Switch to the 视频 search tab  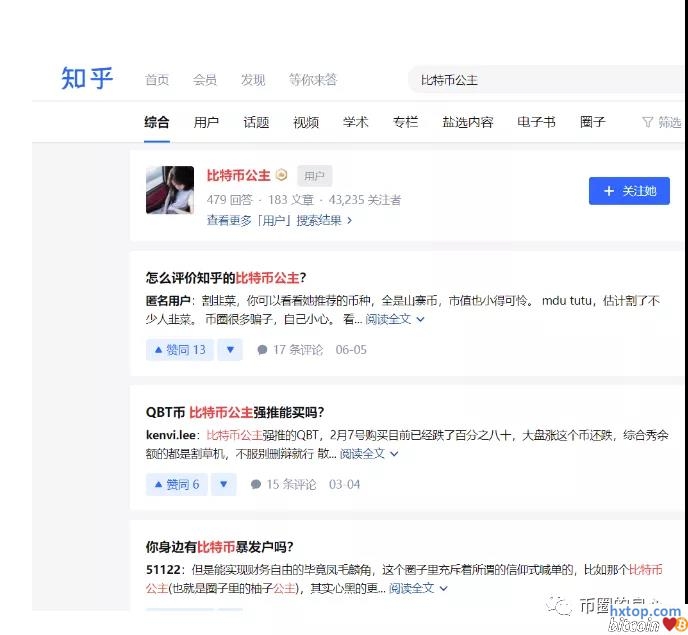click(x=306, y=122)
